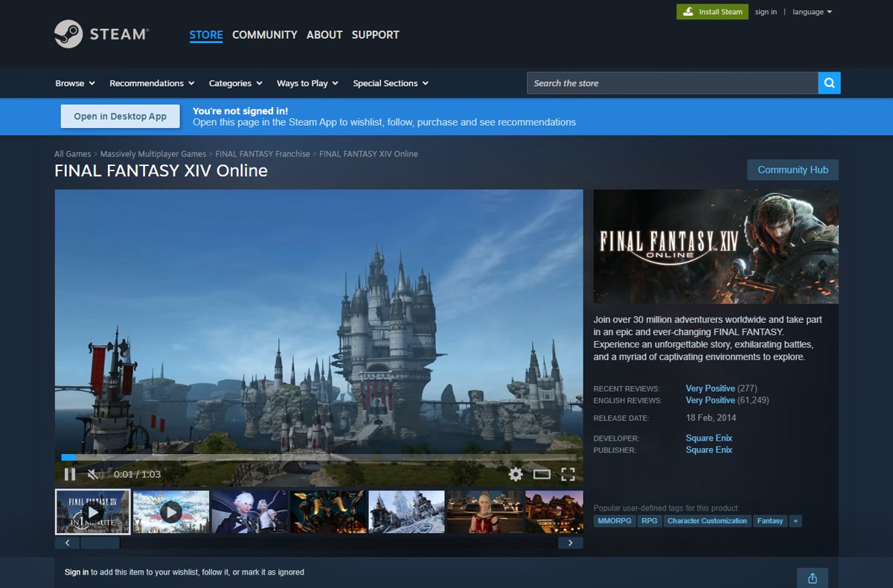Go to Massively Multiplayer Games breadcrumb
Image resolution: width=893 pixels, height=588 pixels.
(x=153, y=154)
